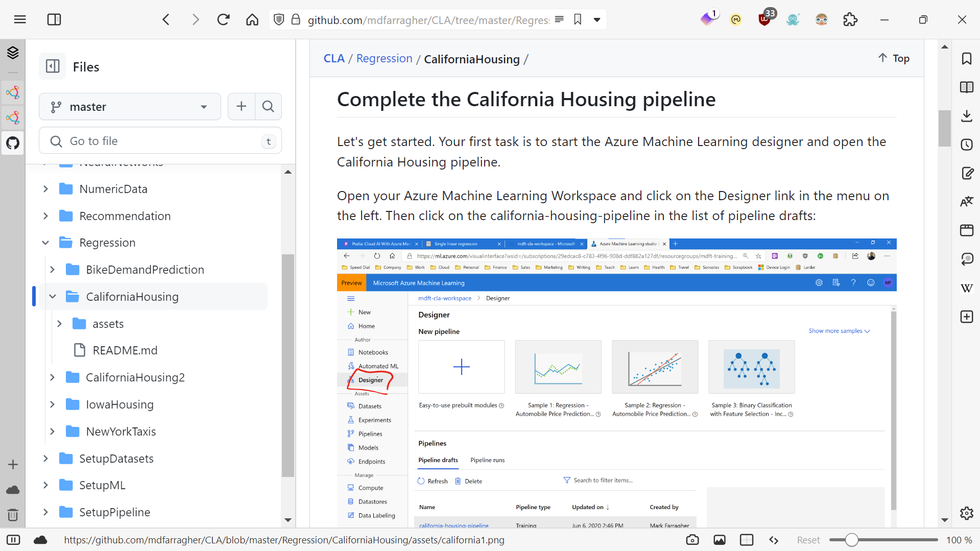Image resolution: width=980 pixels, height=551 pixels.
Task: Open the shield tracker protection icon
Action: tap(279, 19)
